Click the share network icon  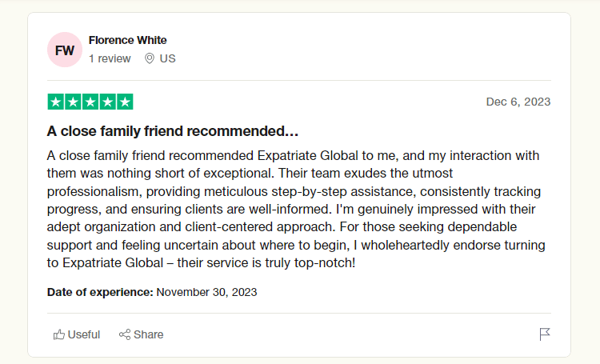click(125, 334)
